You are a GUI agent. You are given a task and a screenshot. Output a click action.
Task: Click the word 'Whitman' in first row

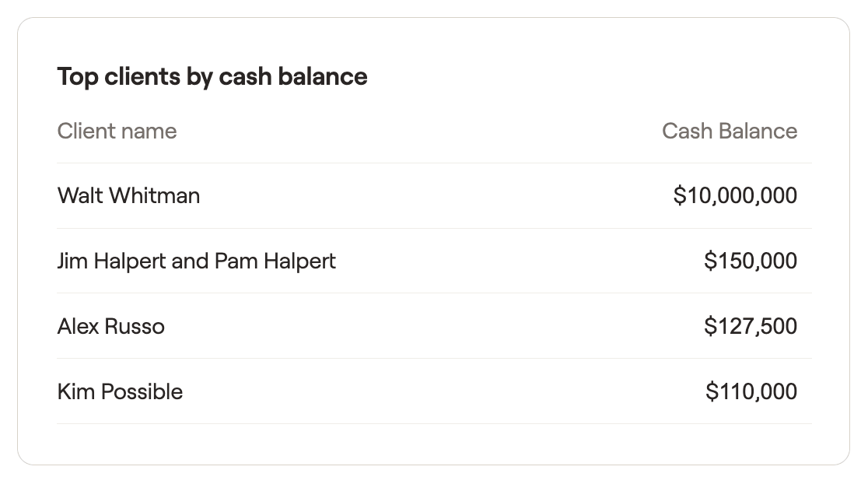(154, 195)
